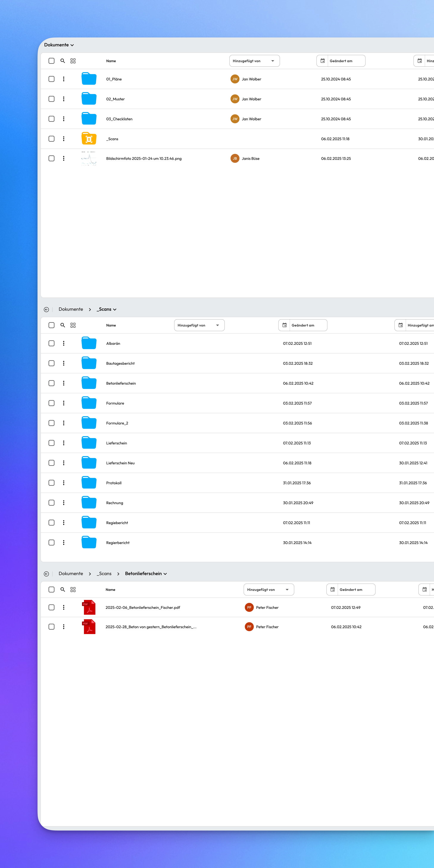Click calendar icon of Geändert am in Betonlieferschein panel
This screenshot has width=434, height=868.
tap(332, 589)
